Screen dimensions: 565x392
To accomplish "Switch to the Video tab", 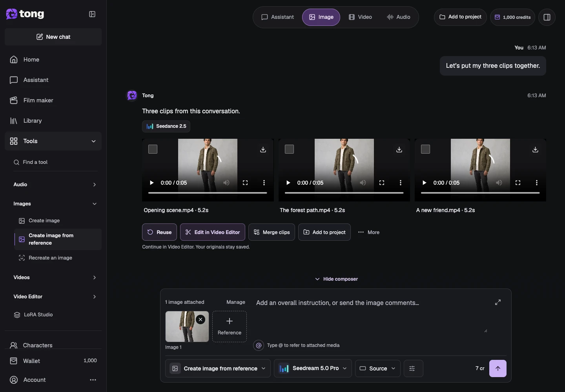I will tap(361, 17).
